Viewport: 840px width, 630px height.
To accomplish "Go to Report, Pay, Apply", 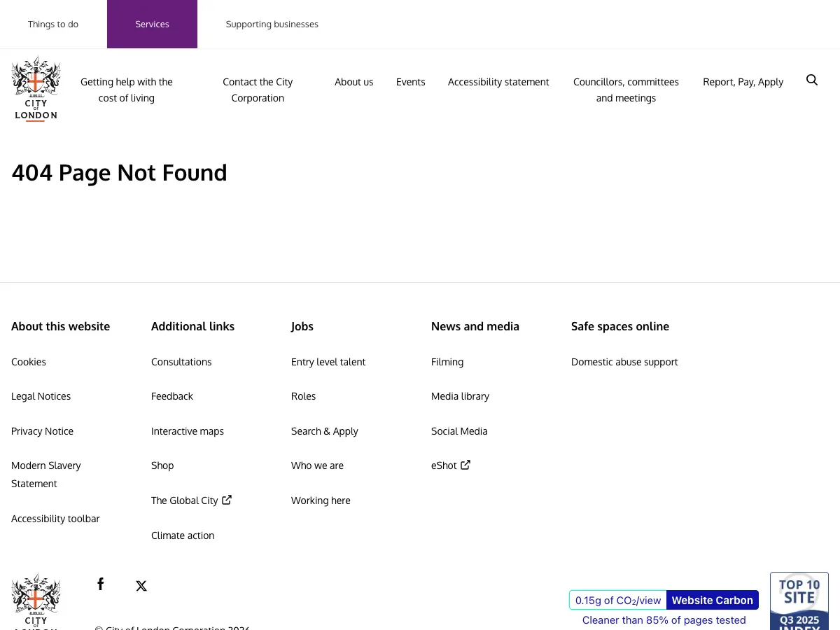I will [x=743, y=82].
